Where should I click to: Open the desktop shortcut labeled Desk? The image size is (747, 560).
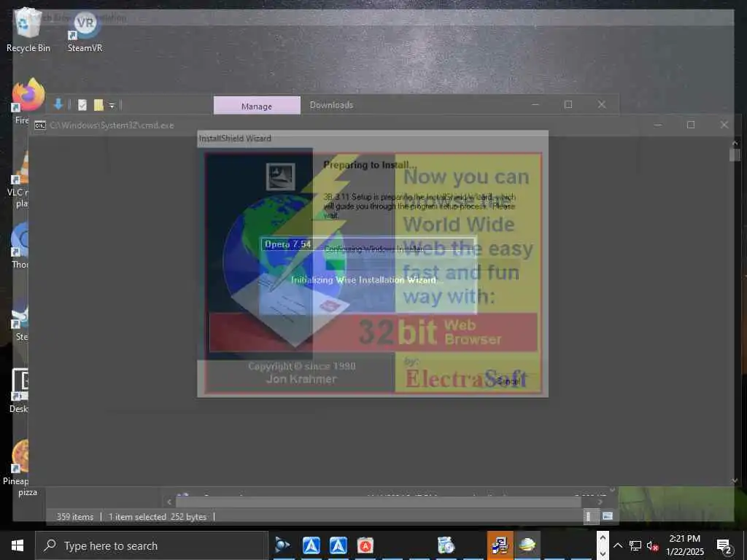(19, 391)
